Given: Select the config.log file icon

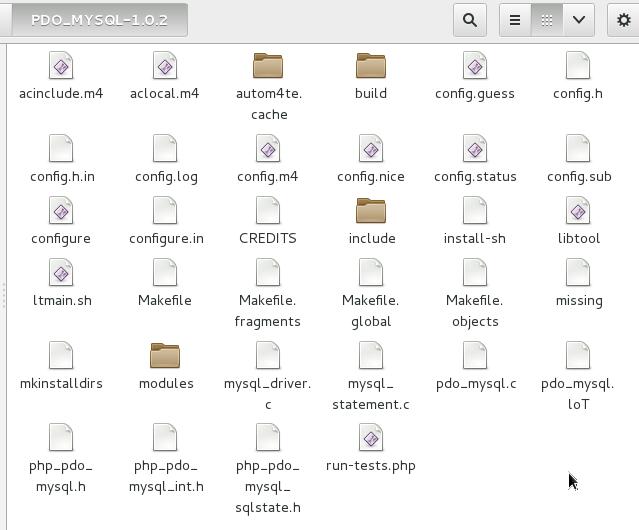Looking at the screenshot, I should point(165,148).
